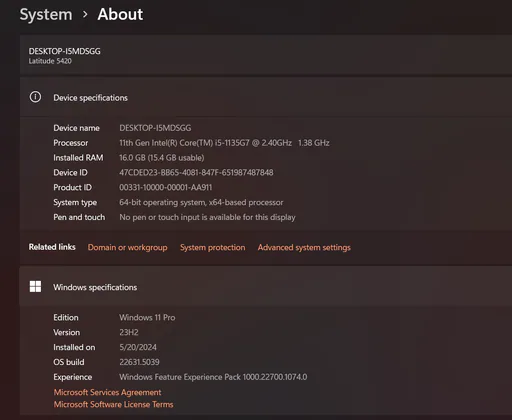Click the Related links label
The width and height of the screenshot is (512, 420).
pyautogui.click(x=52, y=247)
